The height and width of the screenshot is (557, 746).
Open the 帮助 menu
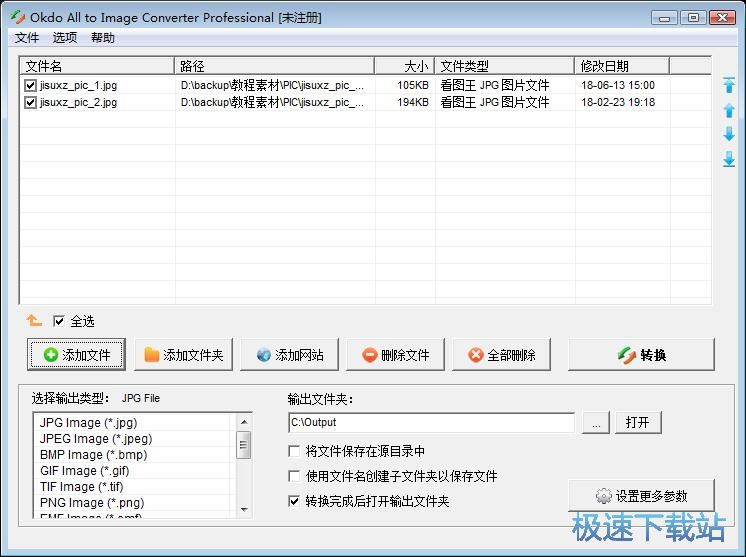coord(103,38)
